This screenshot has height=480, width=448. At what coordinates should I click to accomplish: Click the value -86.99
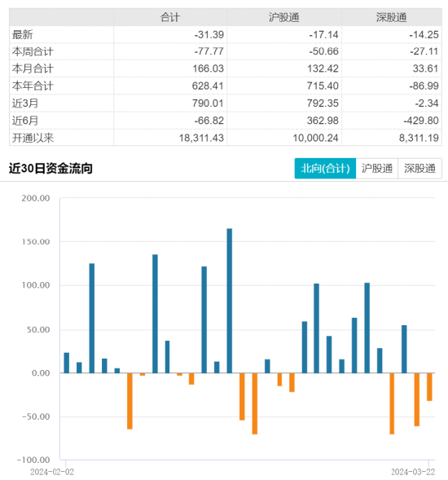coord(424,86)
